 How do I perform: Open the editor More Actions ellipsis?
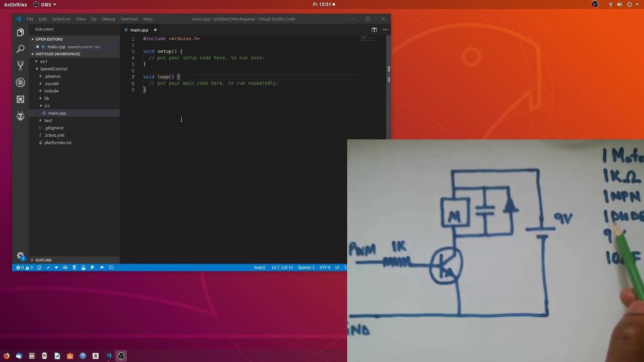coord(385,30)
